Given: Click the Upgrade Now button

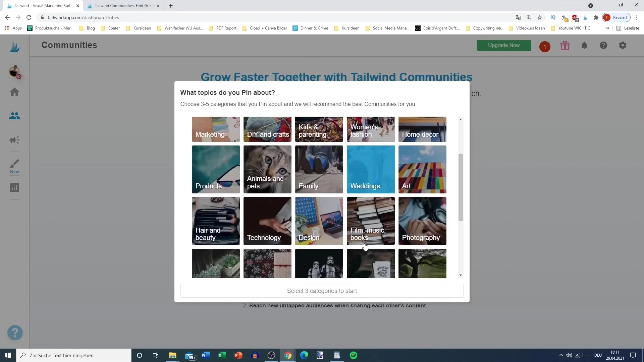Looking at the screenshot, I should [504, 45].
